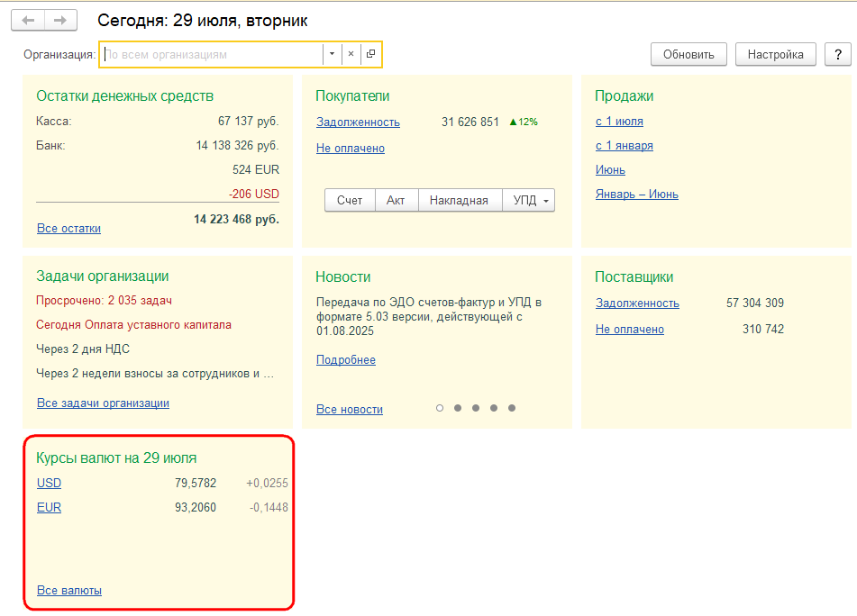
Task: Click the task 'Через 2 дня НДС'
Action: [x=83, y=349]
